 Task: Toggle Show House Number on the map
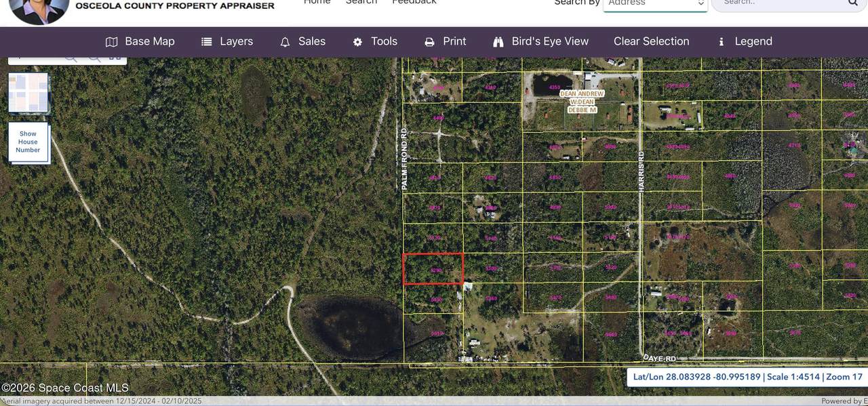pyautogui.click(x=28, y=142)
